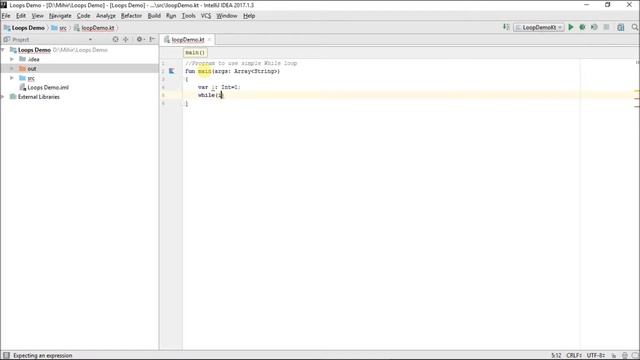Expand the out folder arrow
This screenshot has height=360, width=640.
tap(12, 69)
